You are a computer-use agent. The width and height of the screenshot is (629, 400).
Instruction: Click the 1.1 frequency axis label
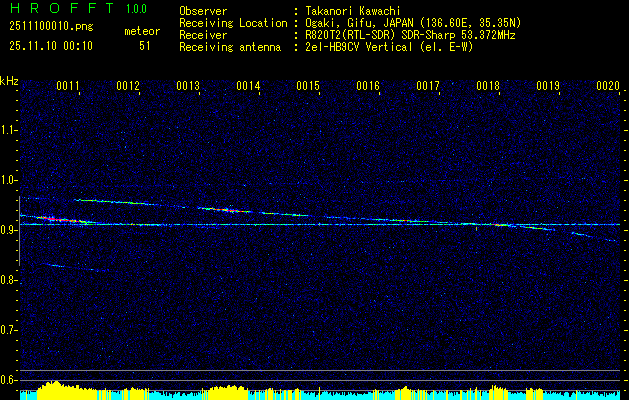[9, 130]
